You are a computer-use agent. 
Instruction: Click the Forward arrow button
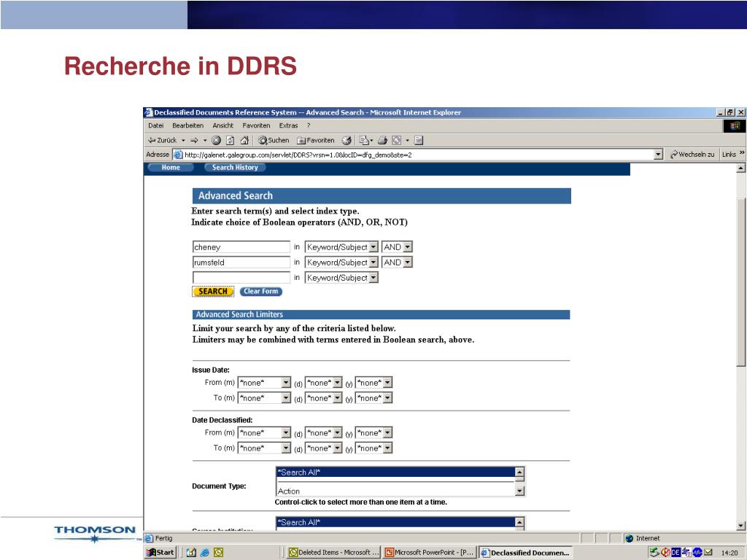click(x=194, y=141)
